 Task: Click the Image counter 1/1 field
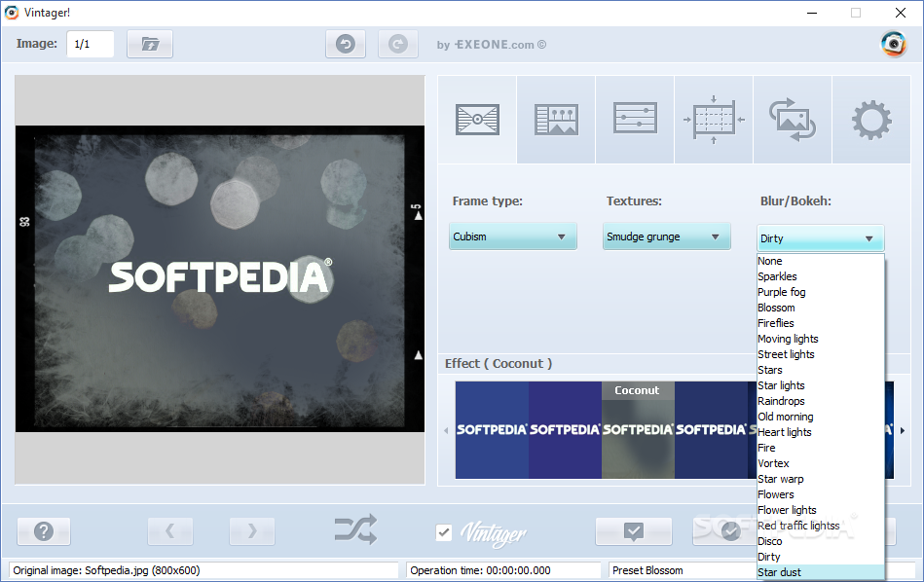pos(91,44)
